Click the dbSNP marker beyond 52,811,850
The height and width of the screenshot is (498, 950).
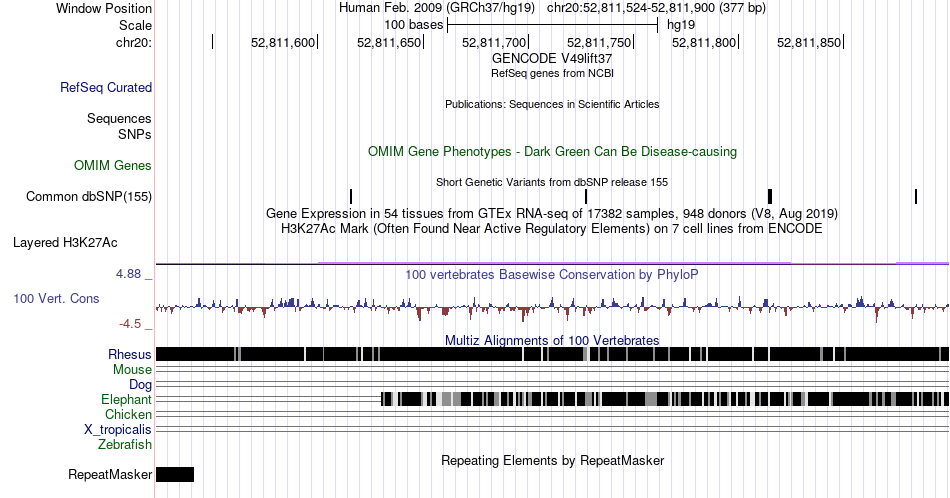[x=916, y=196]
